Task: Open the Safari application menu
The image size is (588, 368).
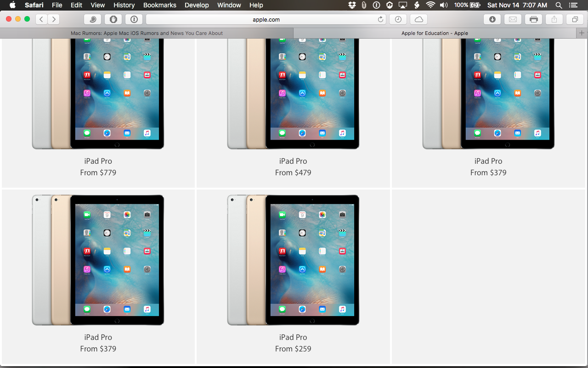Action: click(34, 5)
